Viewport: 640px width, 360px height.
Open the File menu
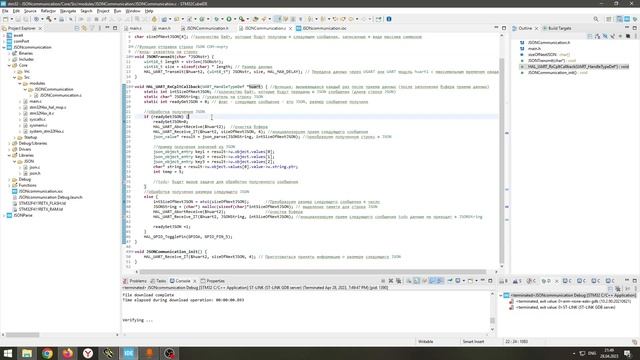click(5, 11)
